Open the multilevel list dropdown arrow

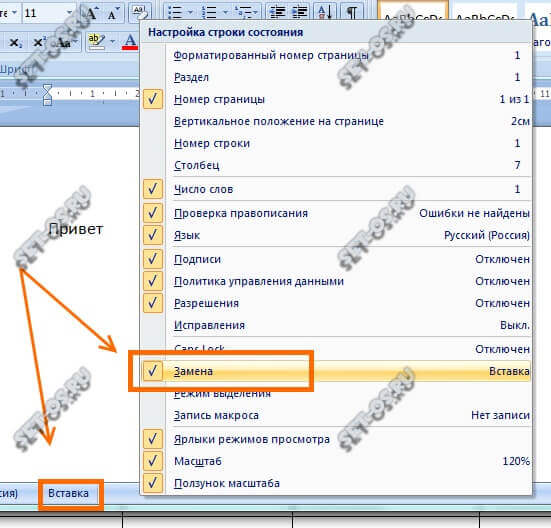point(256,13)
